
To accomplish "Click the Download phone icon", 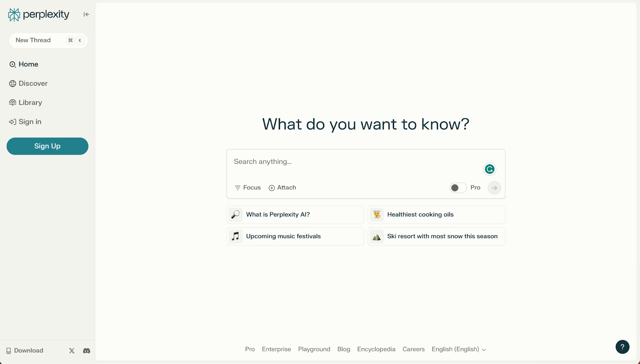I will (x=8, y=351).
